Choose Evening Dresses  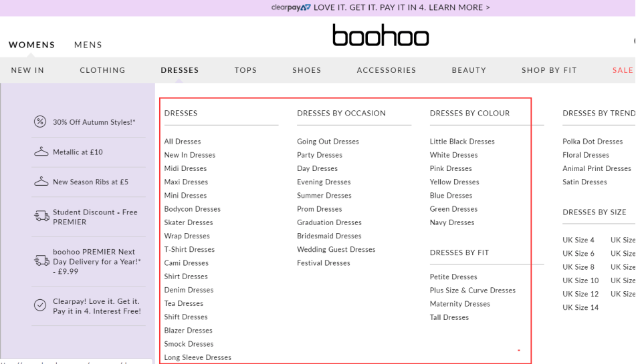click(324, 182)
